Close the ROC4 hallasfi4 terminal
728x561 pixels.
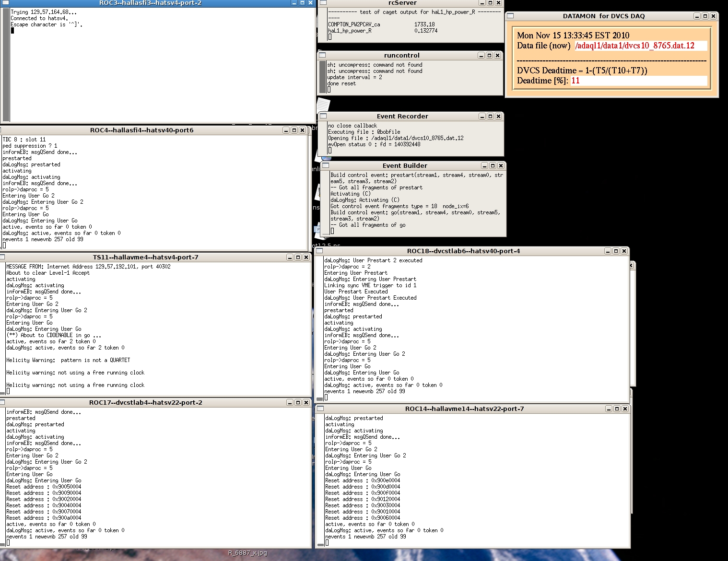(302, 130)
